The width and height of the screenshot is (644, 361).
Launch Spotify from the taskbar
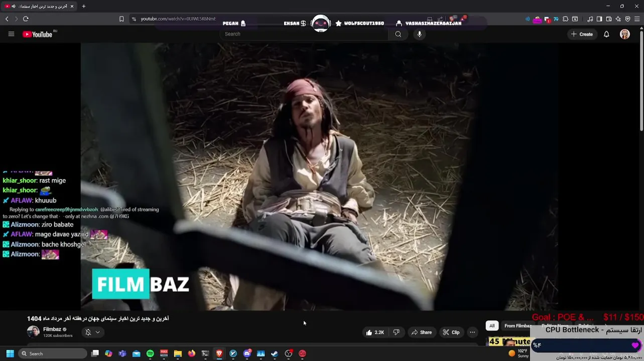tap(150, 353)
